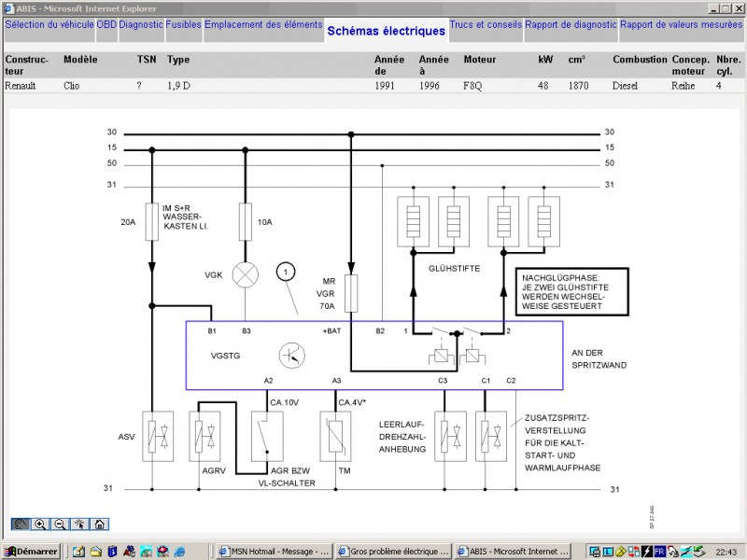Click the blue info book quick launch icon
Screen dimensions: 747x560
112,552
